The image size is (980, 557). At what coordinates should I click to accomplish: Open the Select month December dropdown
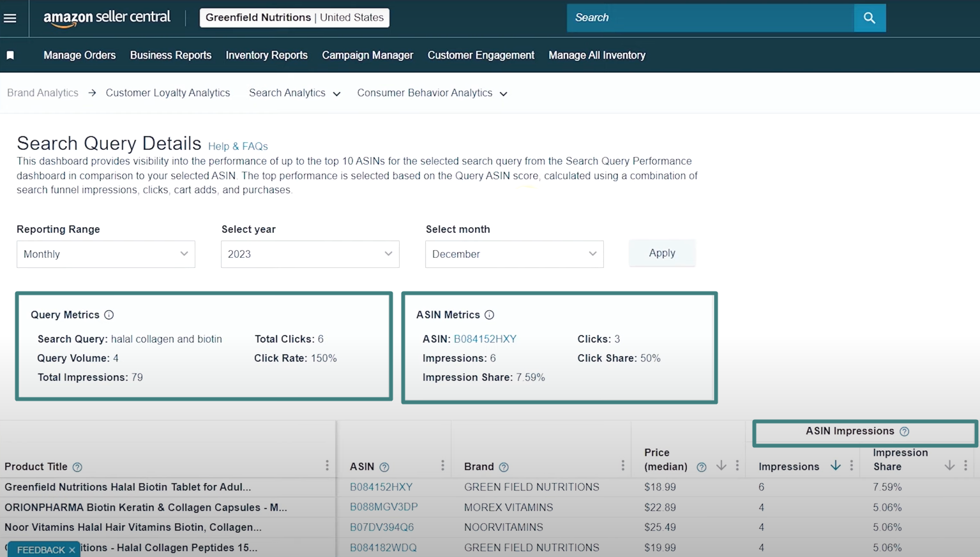(x=515, y=254)
